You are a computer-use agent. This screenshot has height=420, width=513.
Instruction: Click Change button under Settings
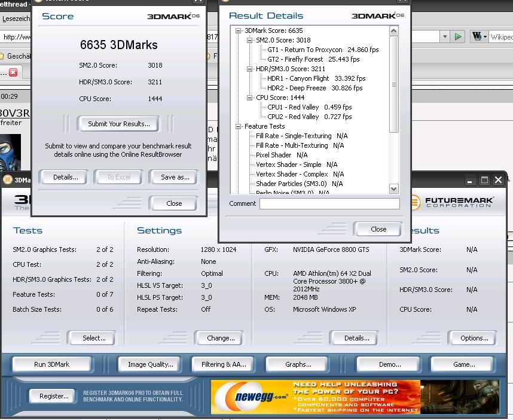[219, 338]
